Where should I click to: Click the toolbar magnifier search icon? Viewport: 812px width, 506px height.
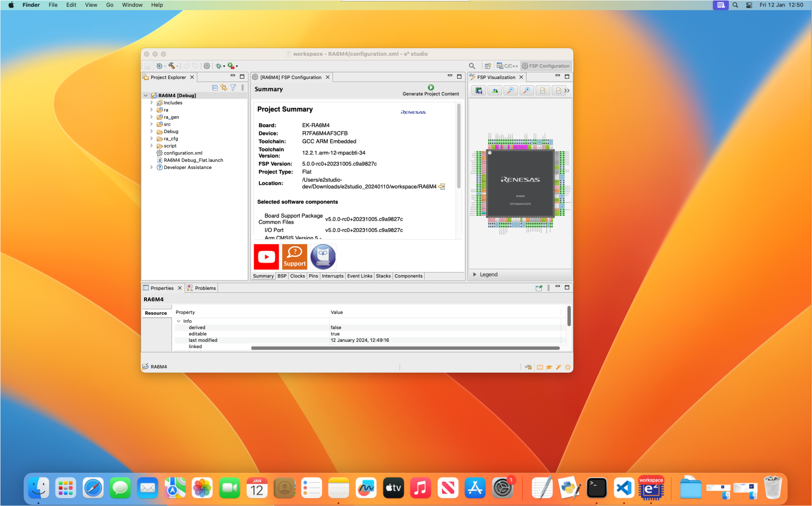point(472,66)
